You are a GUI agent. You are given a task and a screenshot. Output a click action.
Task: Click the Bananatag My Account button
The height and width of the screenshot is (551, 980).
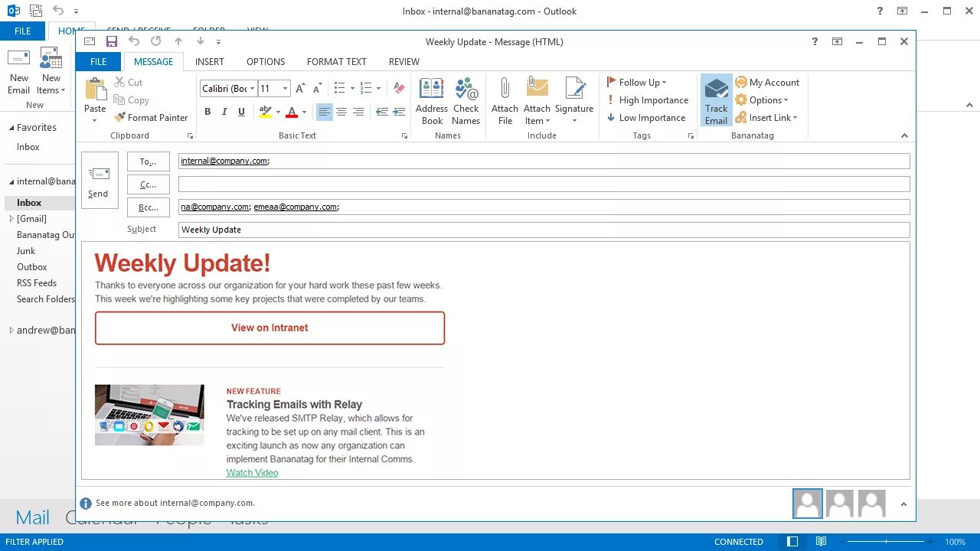(x=767, y=83)
